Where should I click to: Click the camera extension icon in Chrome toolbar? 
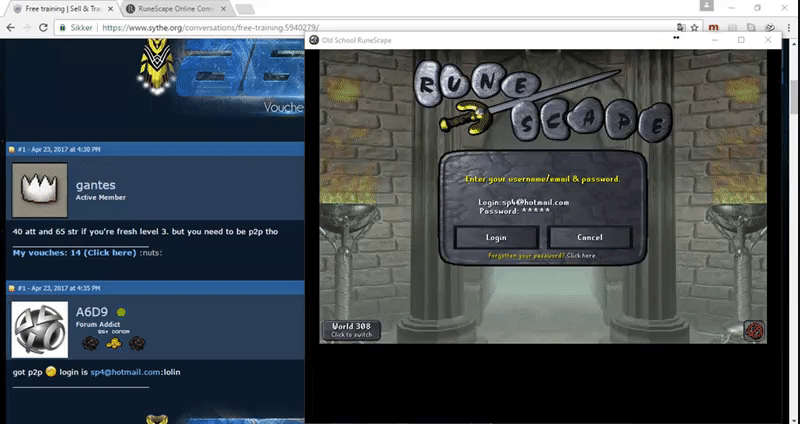click(733, 28)
